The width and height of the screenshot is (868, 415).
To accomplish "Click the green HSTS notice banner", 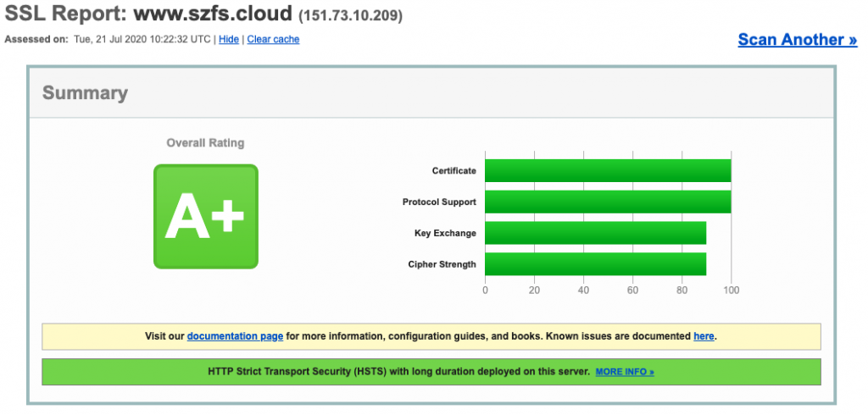I will point(431,372).
